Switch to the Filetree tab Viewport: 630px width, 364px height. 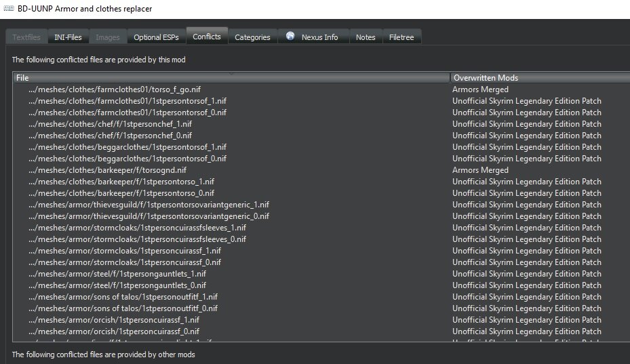401,37
